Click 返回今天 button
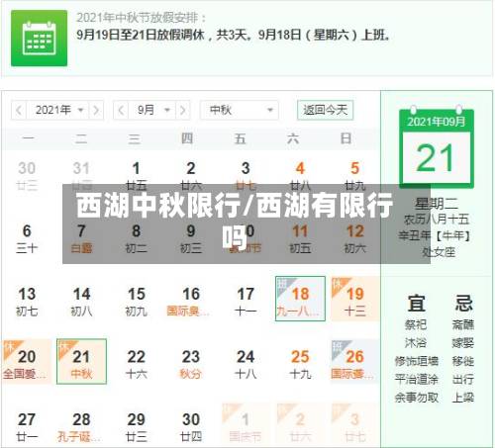 pyautogui.click(x=325, y=110)
